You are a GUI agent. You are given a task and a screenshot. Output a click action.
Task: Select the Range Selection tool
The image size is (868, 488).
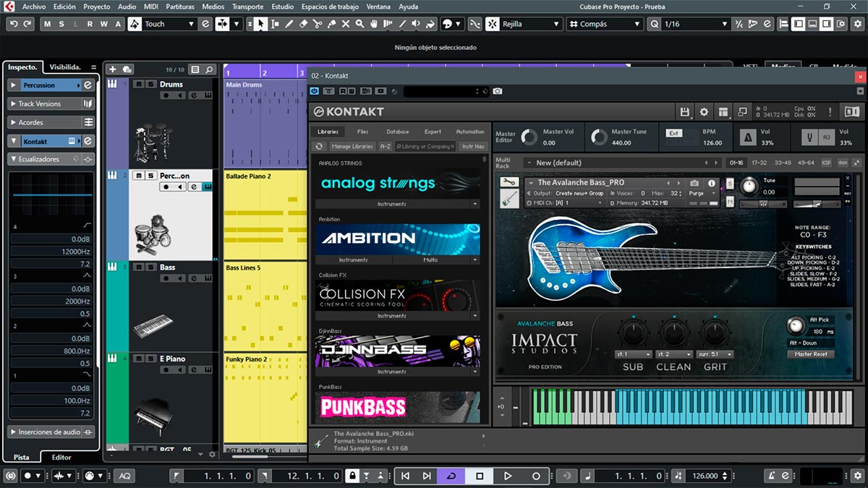[275, 24]
